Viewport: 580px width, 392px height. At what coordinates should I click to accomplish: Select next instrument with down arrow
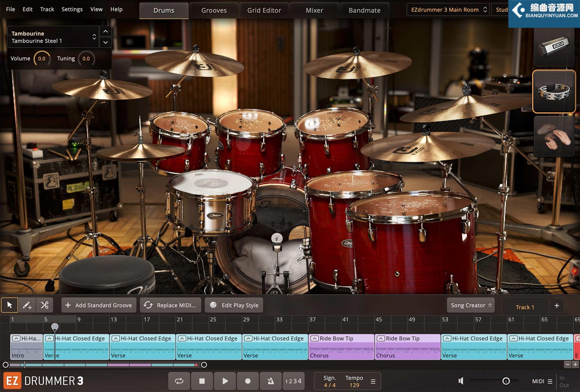(x=106, y=42)
